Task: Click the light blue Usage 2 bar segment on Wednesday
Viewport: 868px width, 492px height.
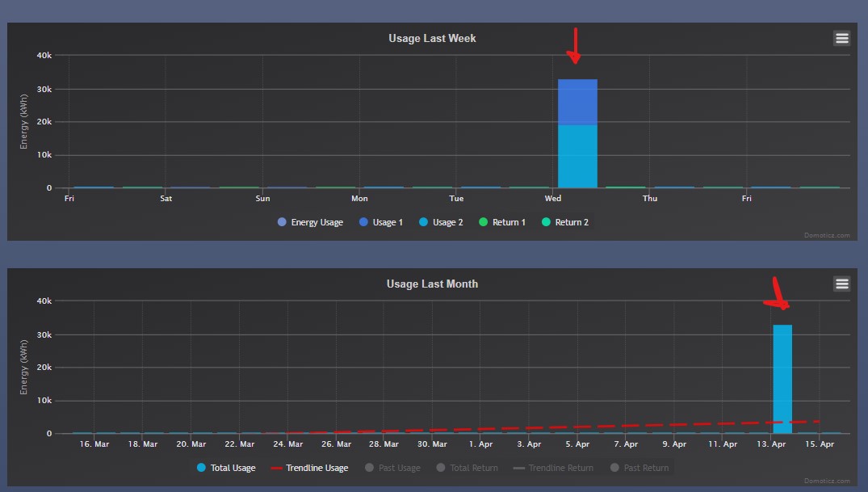Action: pos(577,156)
